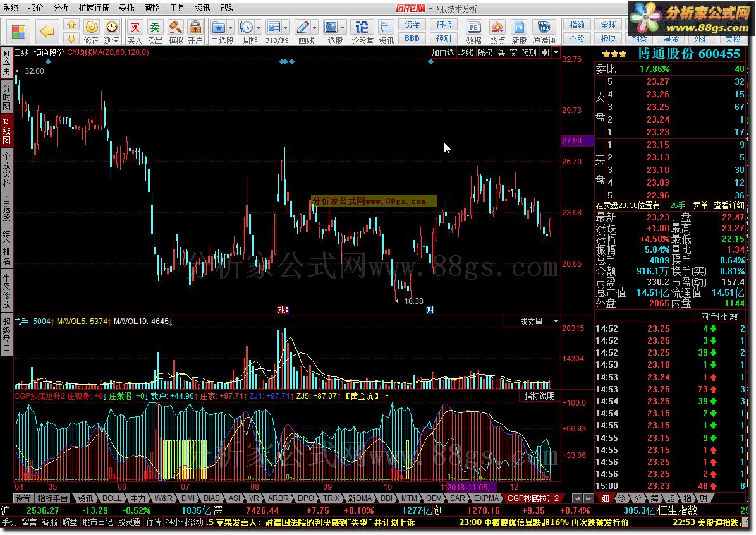Click 加自选 to add to watchlist

tap(442, 52)
